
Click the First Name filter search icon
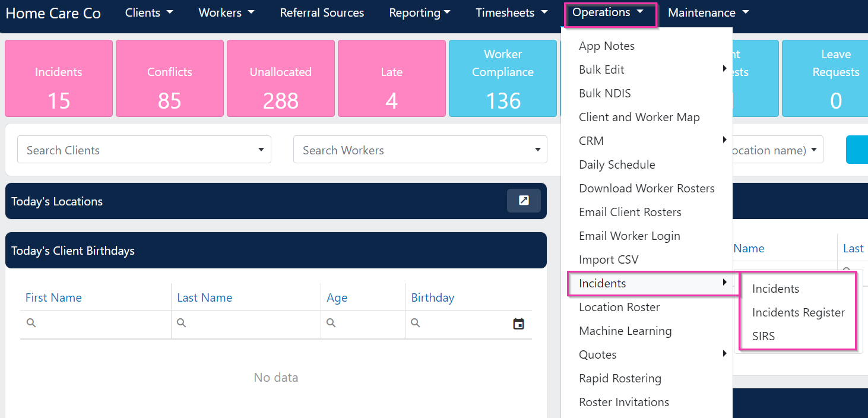point(31,323)
